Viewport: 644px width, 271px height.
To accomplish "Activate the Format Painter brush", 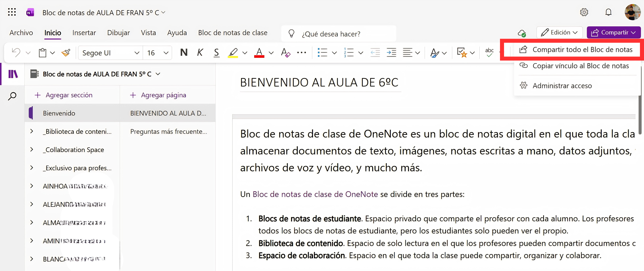I will pos(66,53).
